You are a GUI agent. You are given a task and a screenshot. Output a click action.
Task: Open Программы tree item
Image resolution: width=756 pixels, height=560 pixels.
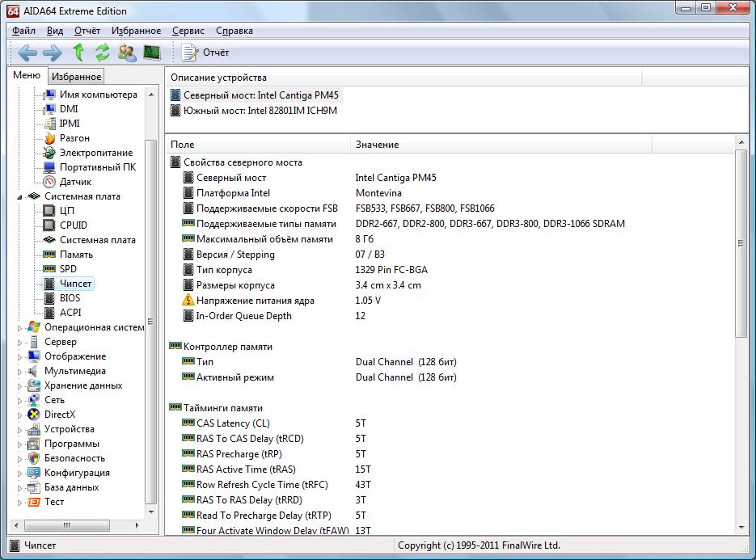point(71,444)
